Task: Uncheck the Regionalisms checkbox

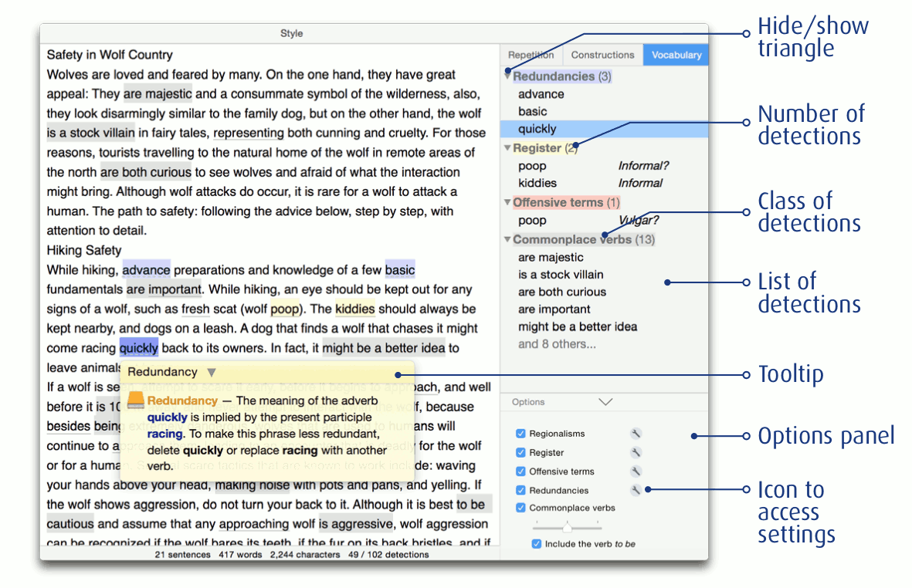Action: click(x=520, y=434)
